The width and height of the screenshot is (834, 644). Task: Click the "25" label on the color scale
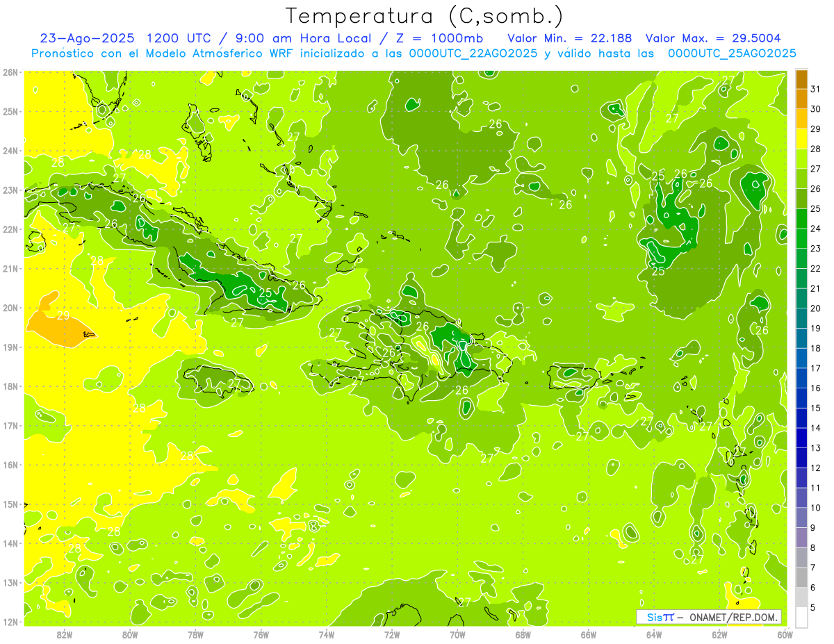click(816, 208)
